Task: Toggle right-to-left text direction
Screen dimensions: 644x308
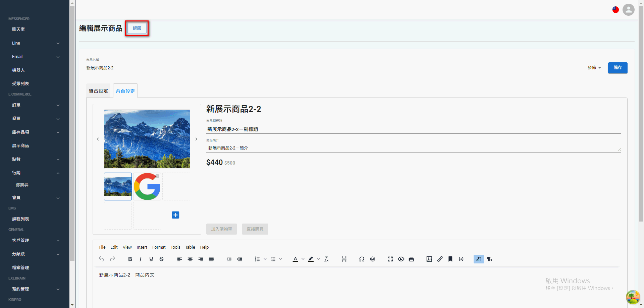Action: click(490, 259)
